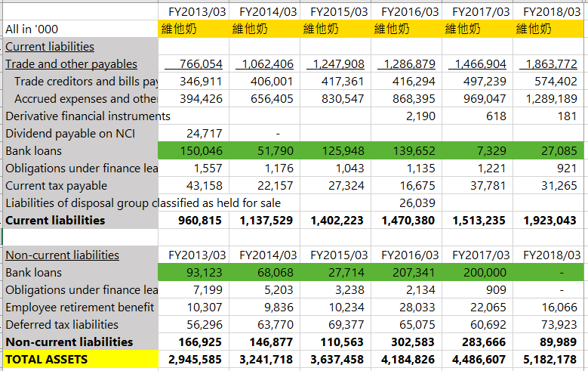Select the 'Non-current liabilities' underlined heading

(81, 255)
